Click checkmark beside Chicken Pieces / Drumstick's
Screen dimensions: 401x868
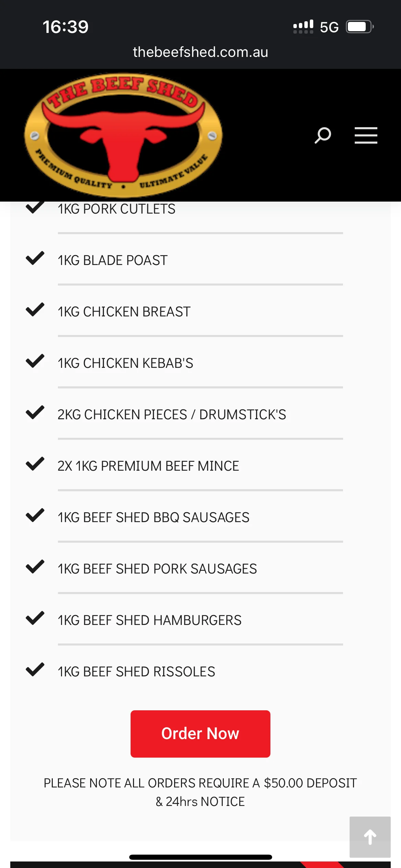[x=35, y=413]
